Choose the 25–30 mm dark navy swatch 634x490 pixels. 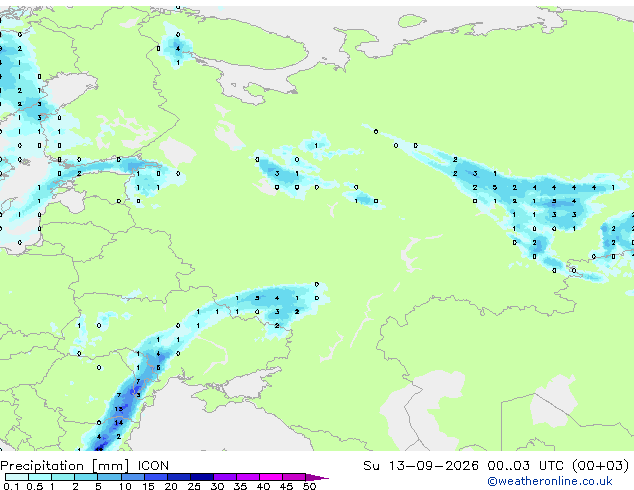202,477
